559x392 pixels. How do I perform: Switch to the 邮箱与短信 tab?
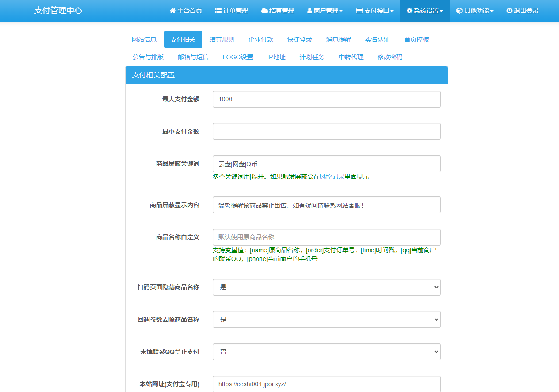pos(193,57)
